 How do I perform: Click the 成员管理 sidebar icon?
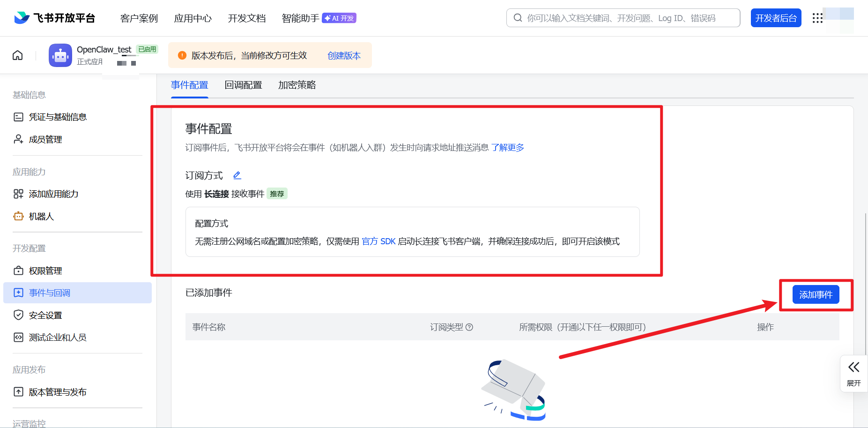18,139
